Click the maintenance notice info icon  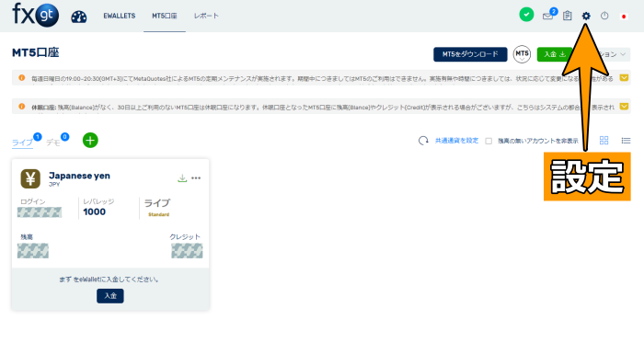tap(22, 77)
